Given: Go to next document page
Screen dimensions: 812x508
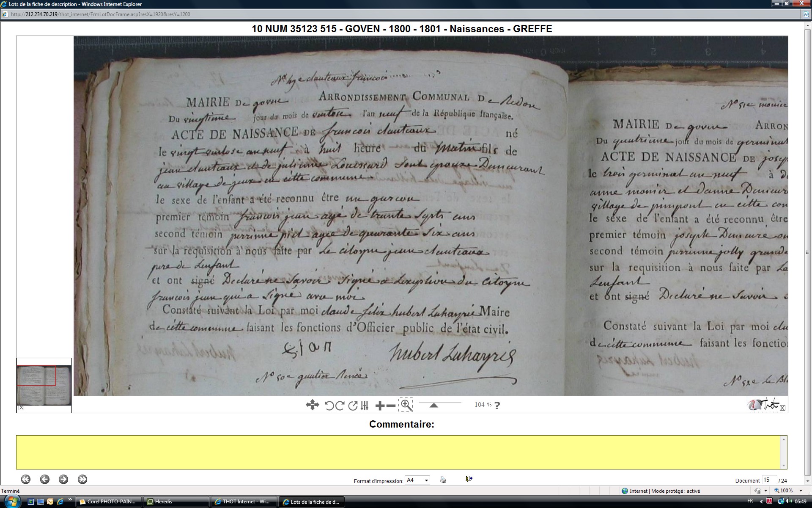Looking at the screenshot, I should 63,479.
